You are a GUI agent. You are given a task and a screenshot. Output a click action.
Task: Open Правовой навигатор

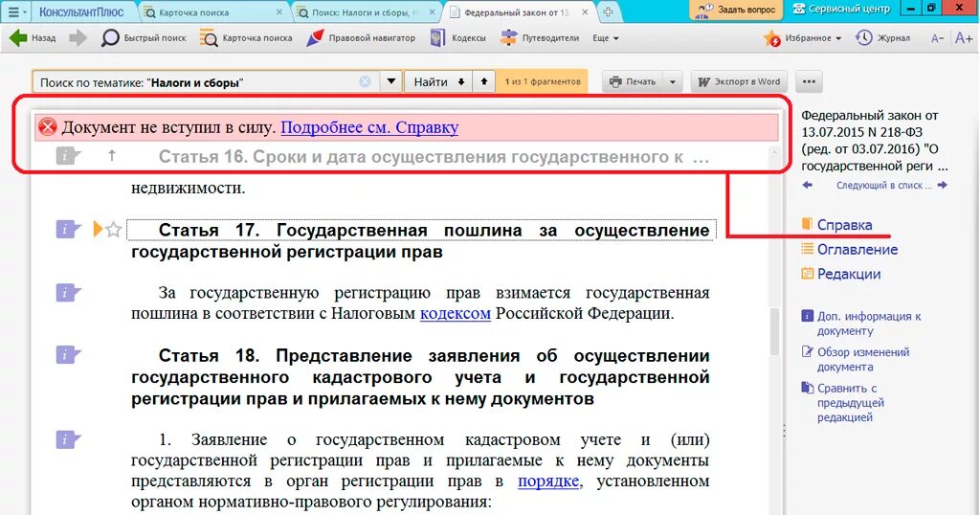coord(361,37)
